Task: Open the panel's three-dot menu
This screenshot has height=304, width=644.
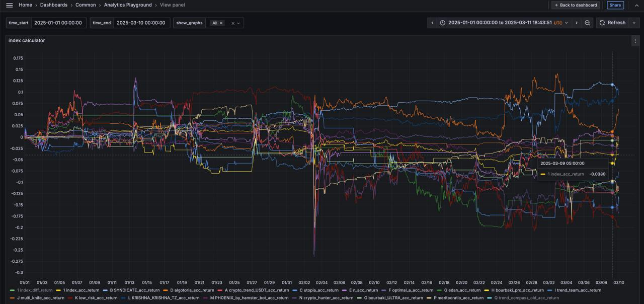Action: [635, 41]
